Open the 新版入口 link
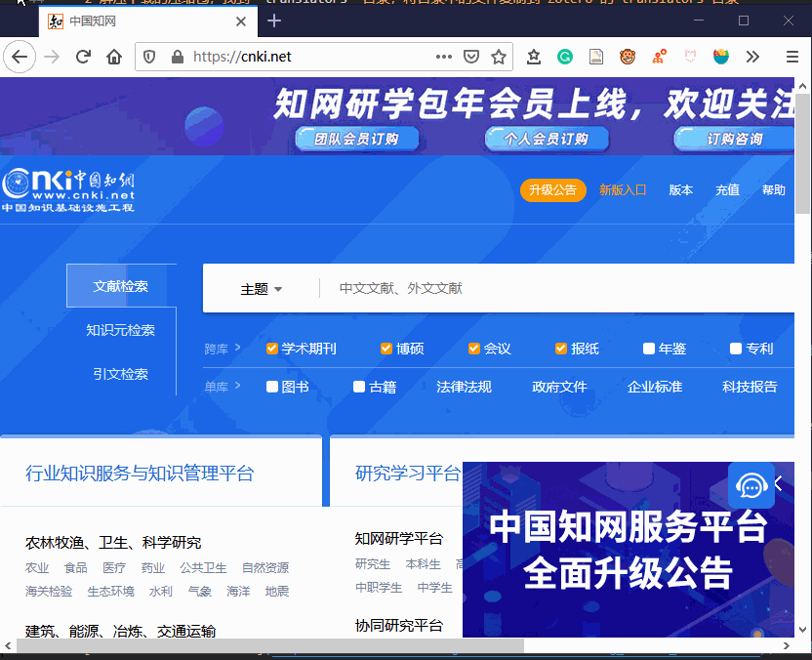This screenshot has height=660, width=812. pyautogui.click(x=623, y=190)
